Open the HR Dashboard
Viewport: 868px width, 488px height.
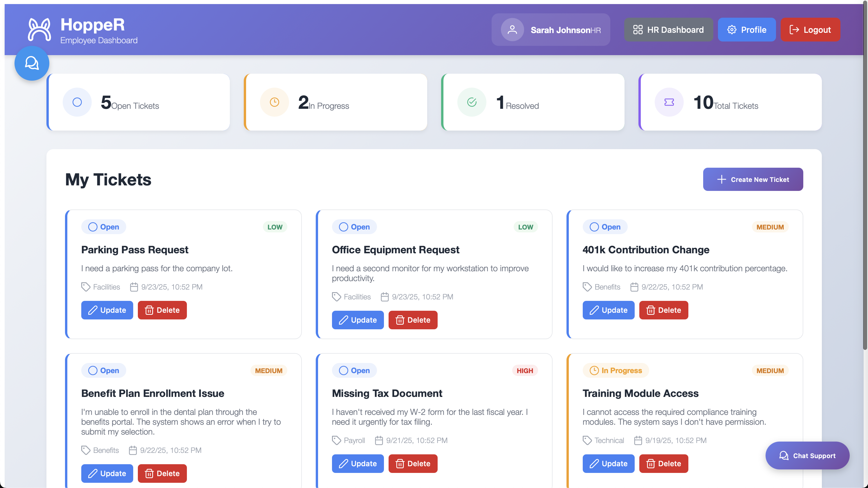click(x=669, y=30)
